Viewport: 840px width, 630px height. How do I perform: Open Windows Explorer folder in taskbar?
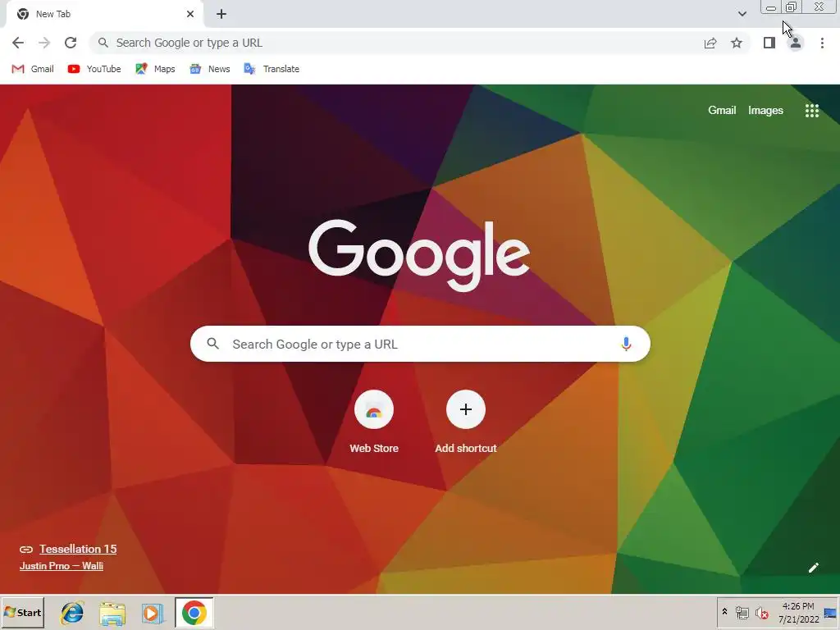[112, 613]
